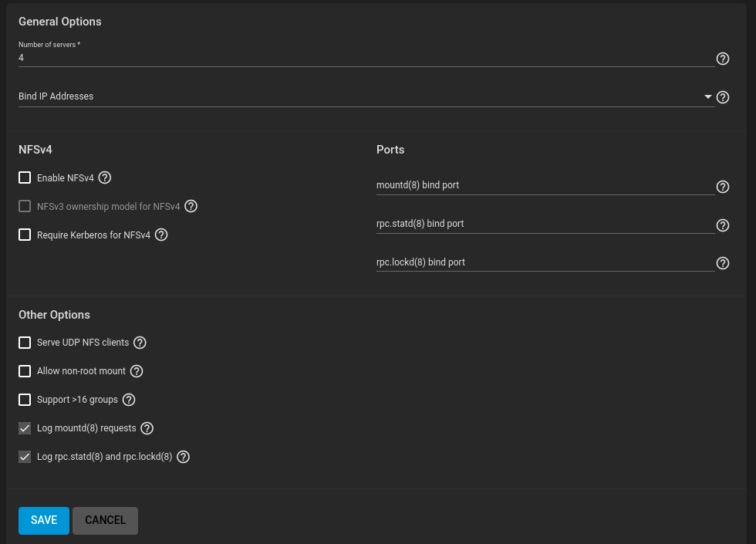Focus the mountd(8) bind port field

545,185
